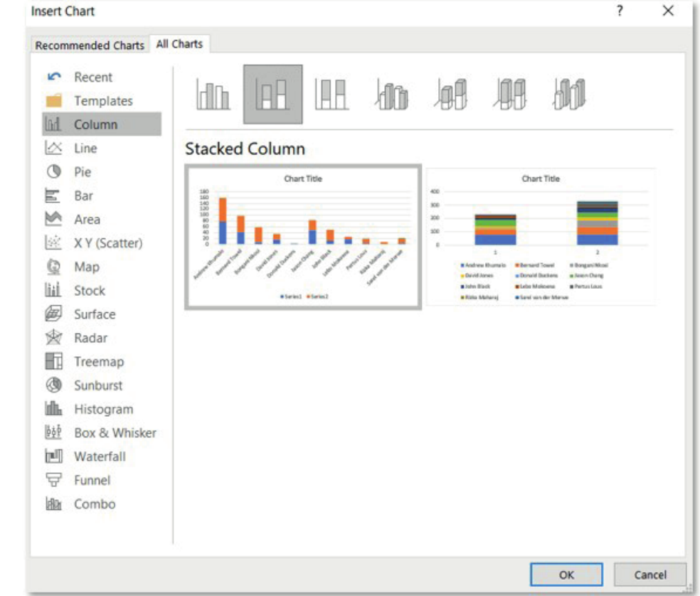Screen dimensions: 700x596
Task: Confirm chart selection with OK
Action: tap(566, 575)
